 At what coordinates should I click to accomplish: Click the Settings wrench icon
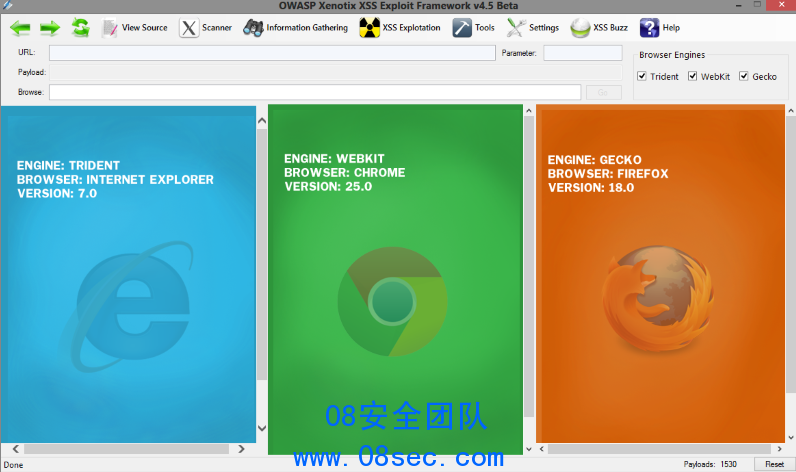click(516, 28)
